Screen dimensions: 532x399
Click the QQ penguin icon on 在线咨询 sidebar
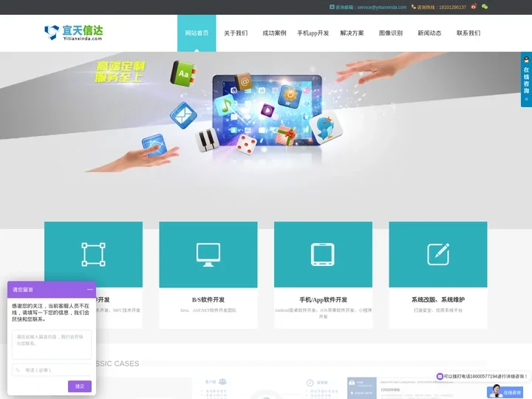[x=526, y=60]
